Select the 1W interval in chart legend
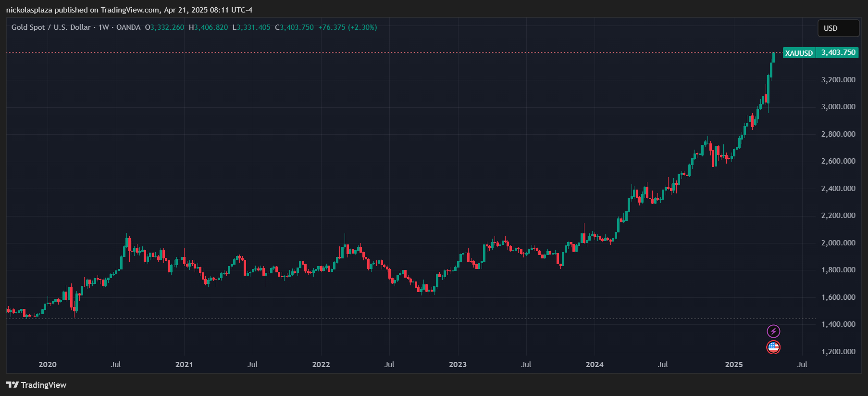 (x=103, y=27)
